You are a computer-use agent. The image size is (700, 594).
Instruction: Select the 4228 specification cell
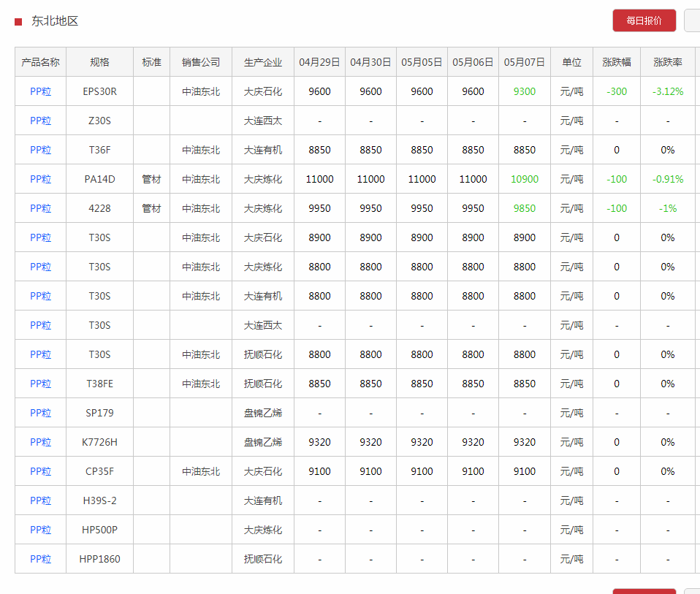tap(99, 208)
